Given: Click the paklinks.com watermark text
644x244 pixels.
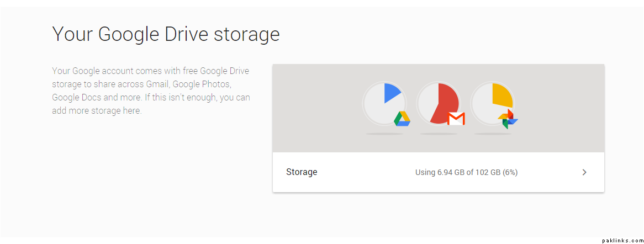Looking at the screenshot, I should pos(621,240).
